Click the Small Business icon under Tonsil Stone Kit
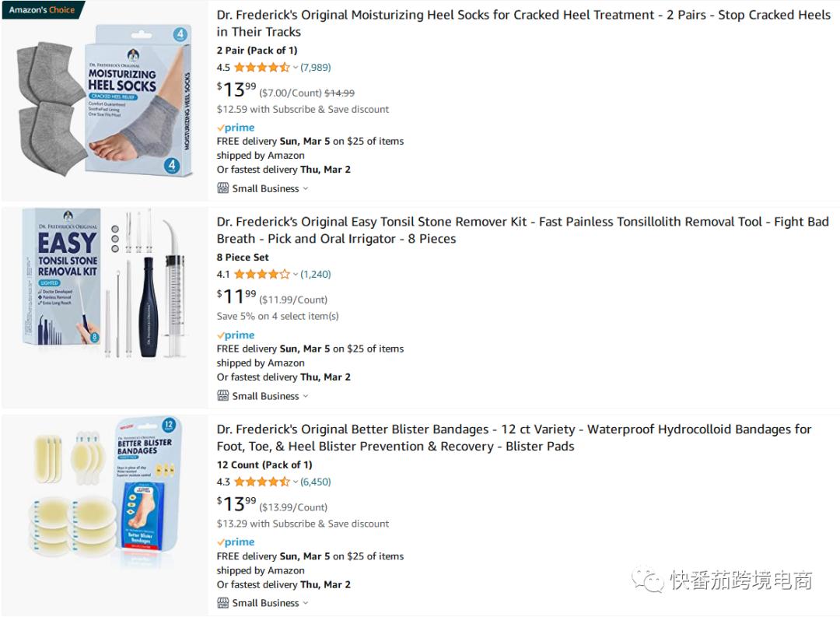Viewport: 840px width, 617px height. [223, 396]
